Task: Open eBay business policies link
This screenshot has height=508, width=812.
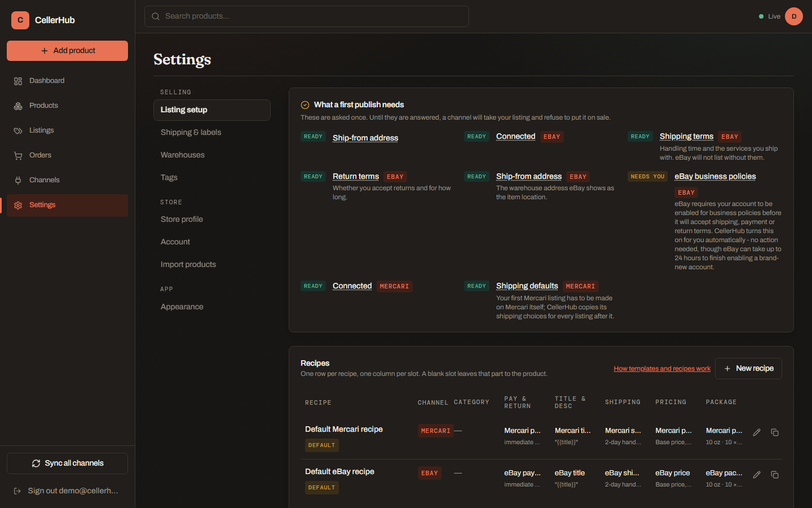Action: (715, 177)
